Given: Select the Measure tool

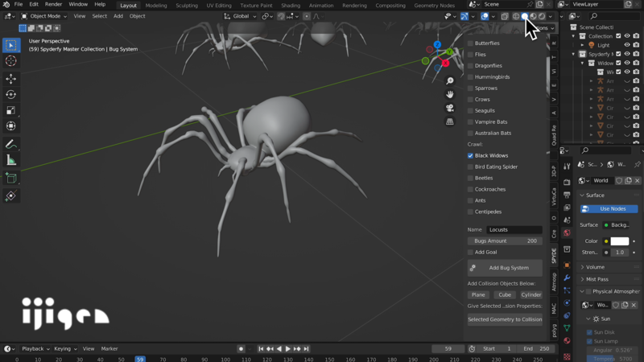Looking at the screenshot, I should 11,160.
